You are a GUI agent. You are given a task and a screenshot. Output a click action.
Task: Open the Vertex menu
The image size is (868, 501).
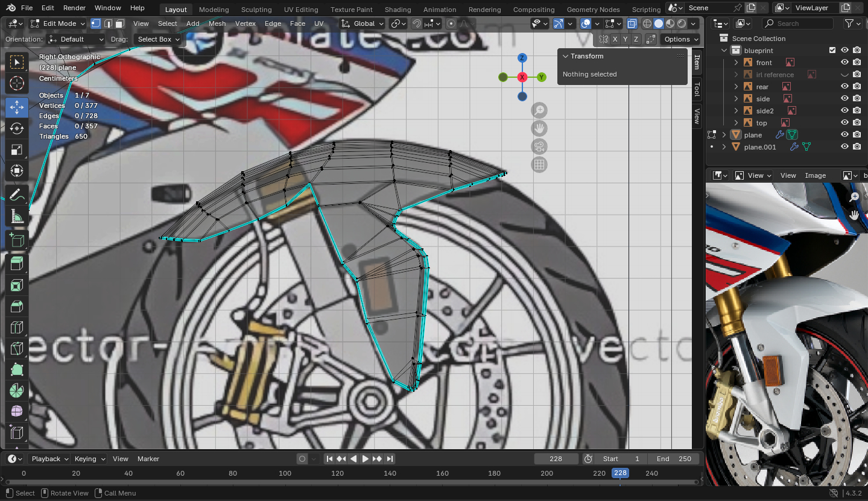(x=246, y=24)
